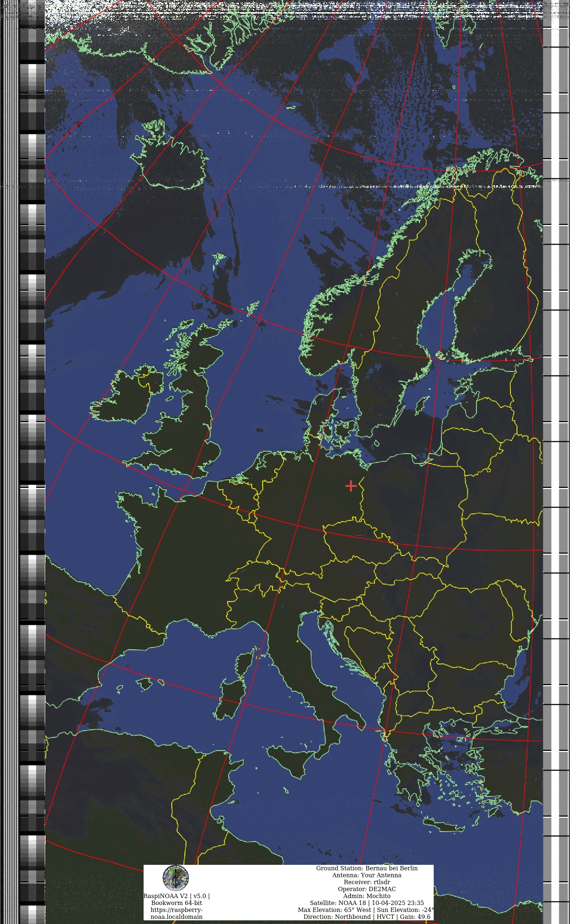Click the red cross ground station marker
Screen dimensions: 570x924
coord(351,486)
